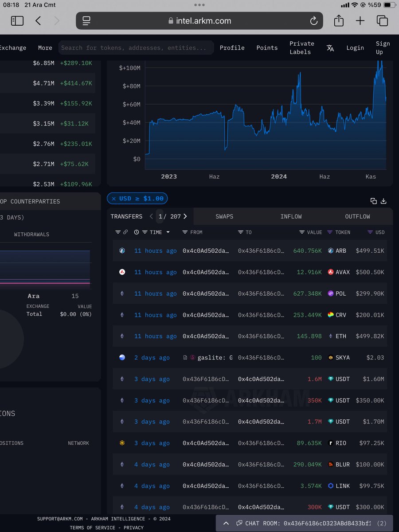Expand the chat room chevron
Viewport: 399px width, 532px height.
point(226,523)
